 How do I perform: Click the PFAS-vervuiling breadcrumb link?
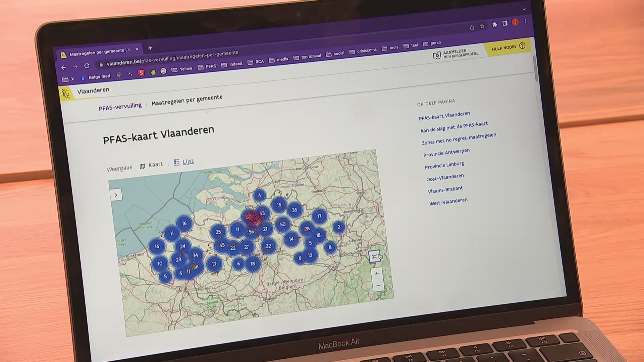(x=120, y=106)
